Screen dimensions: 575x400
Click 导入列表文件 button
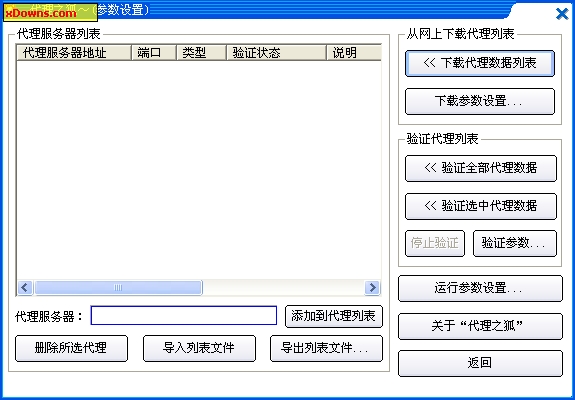199,348
